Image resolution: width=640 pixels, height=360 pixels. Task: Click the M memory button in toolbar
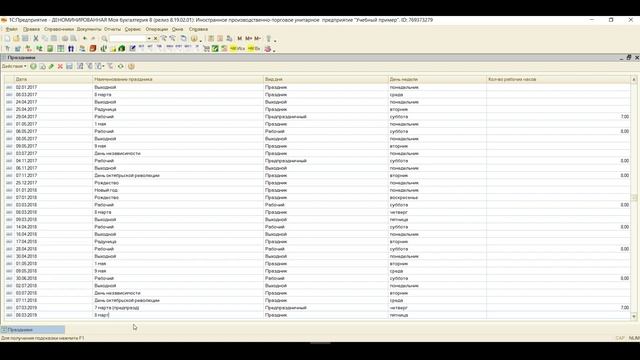pos(240,38)
